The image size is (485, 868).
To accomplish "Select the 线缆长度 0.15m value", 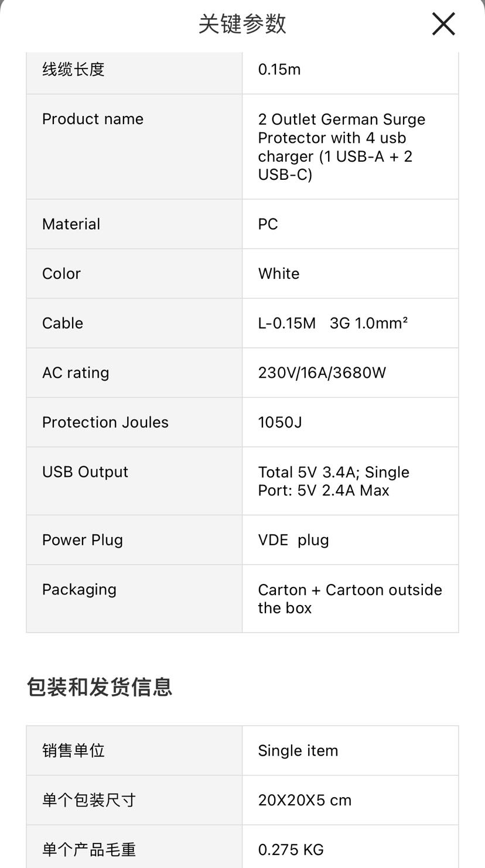I will [279, 70].
